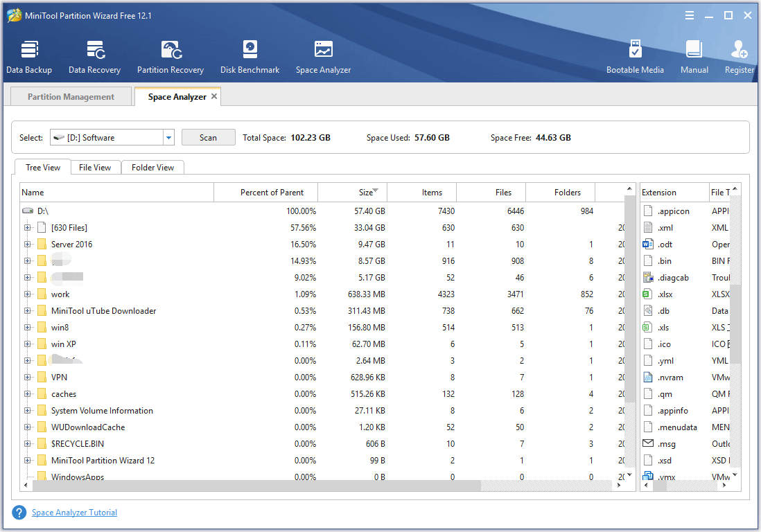Select the .appicon extension row

click(x=685, y=211)
